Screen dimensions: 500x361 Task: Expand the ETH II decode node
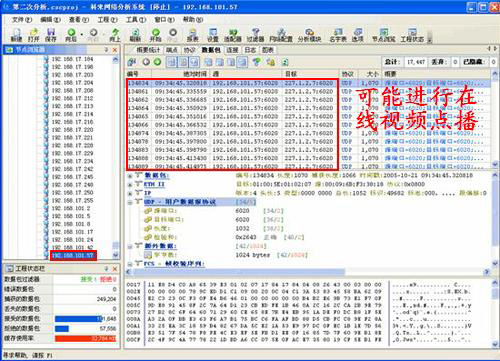130,184
